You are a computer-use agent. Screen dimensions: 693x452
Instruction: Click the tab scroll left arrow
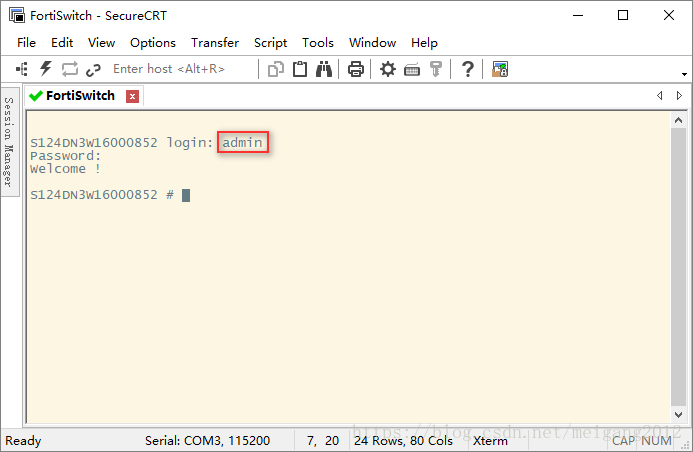(659, 95)
